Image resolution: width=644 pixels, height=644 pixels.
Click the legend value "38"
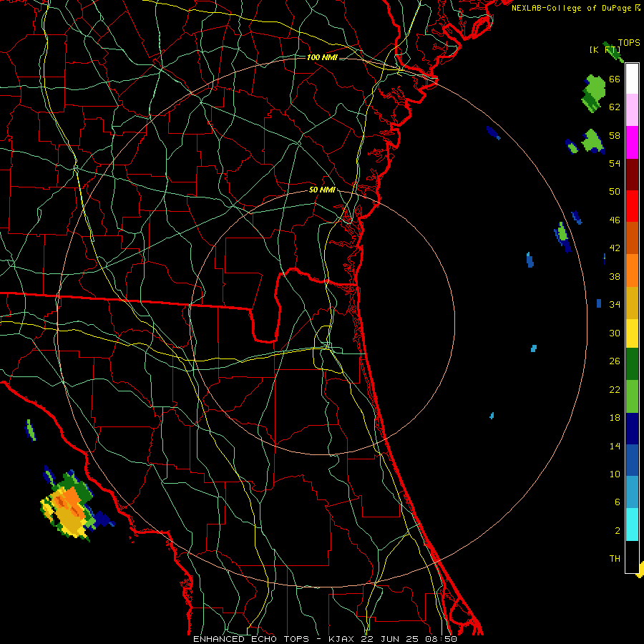615,277
